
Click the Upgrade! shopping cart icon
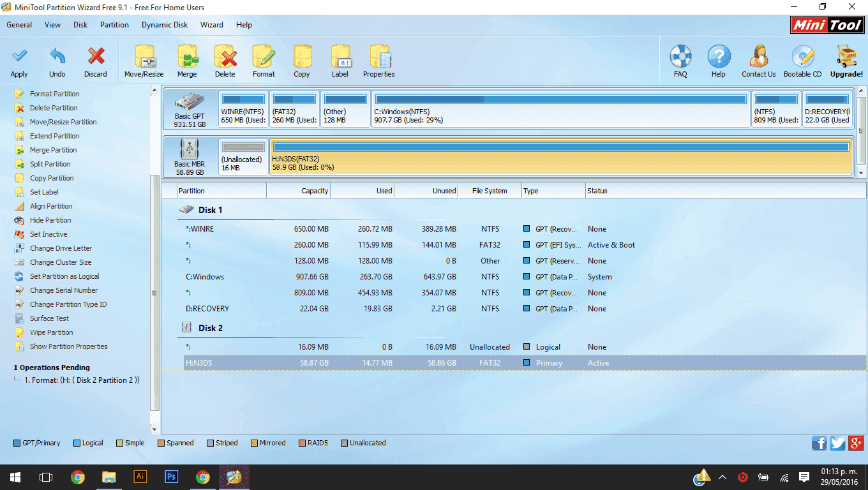[x=846, y=62]
